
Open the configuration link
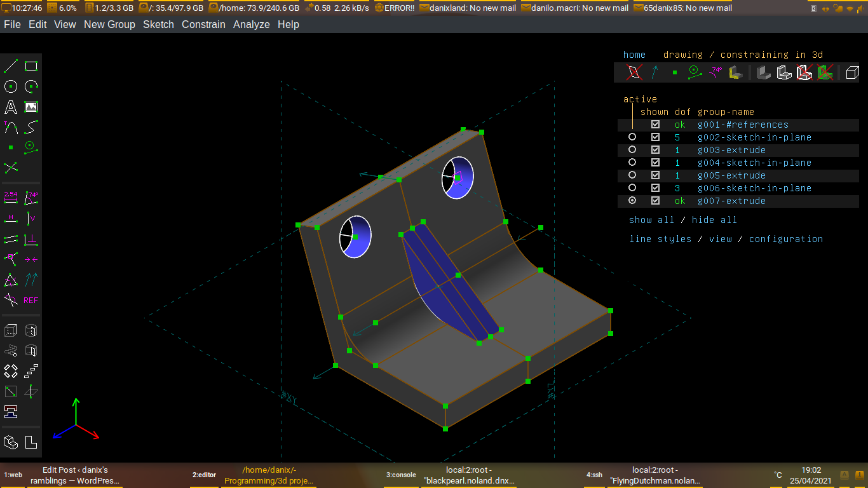(785, 238)
